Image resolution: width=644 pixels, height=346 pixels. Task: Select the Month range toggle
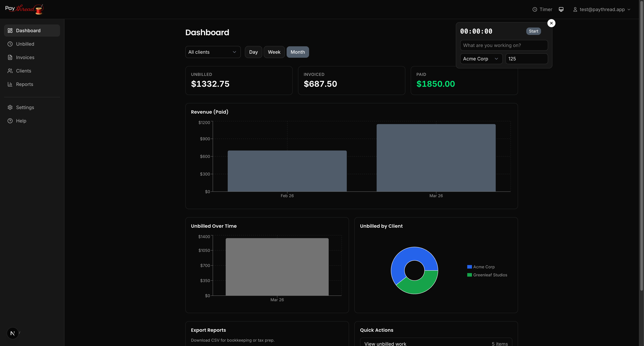(x=298, y=52)
